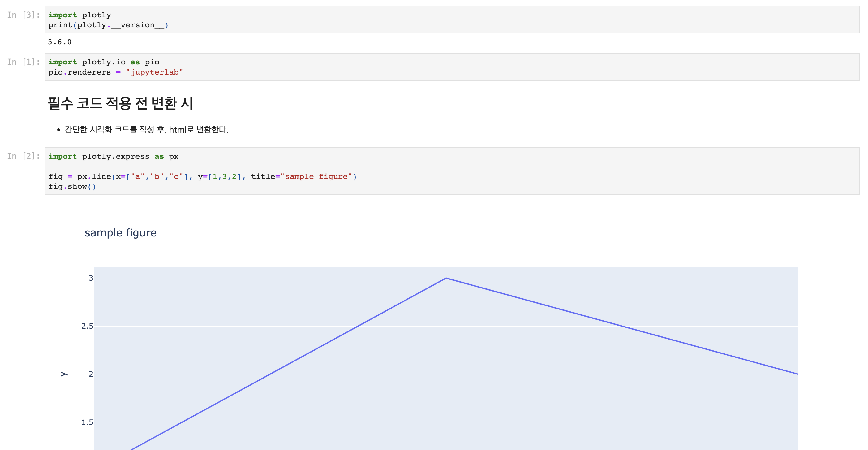868x450 pixels.
Task: Click the 'In [3]:' cell prompt
Action: point(24,15)
